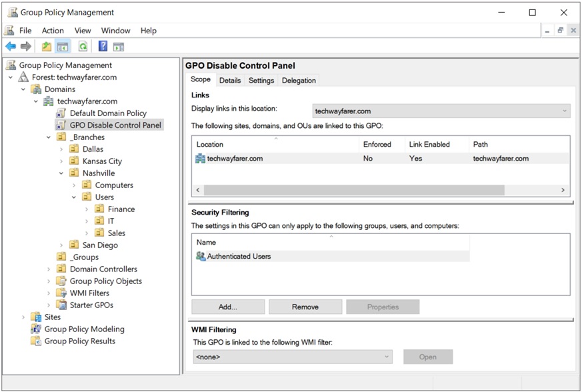Open the Display links location dropdown

[441, 111]
